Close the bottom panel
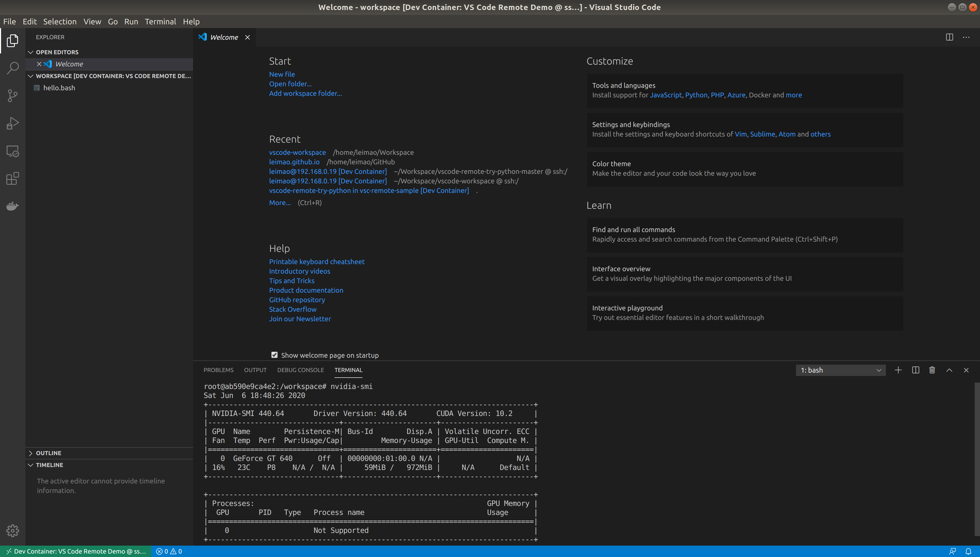 (x=966, y=370)
